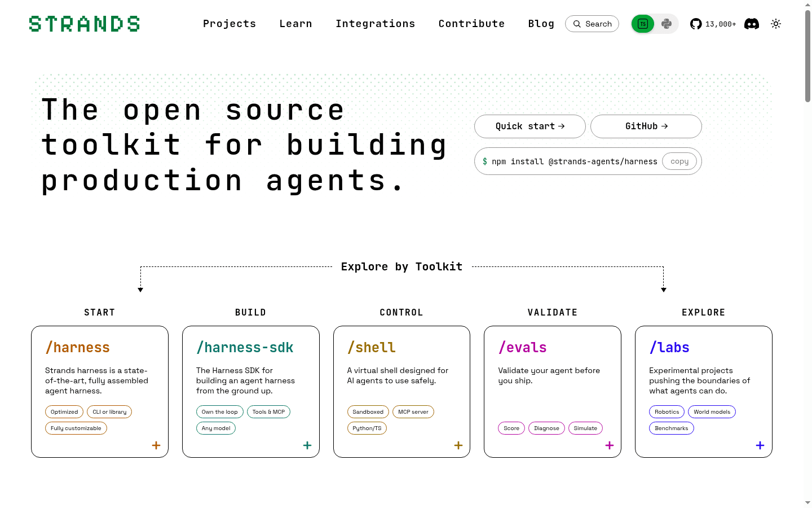812x508 pixels.
Task: Click the CLI or library tag
Action: (109, 412)
